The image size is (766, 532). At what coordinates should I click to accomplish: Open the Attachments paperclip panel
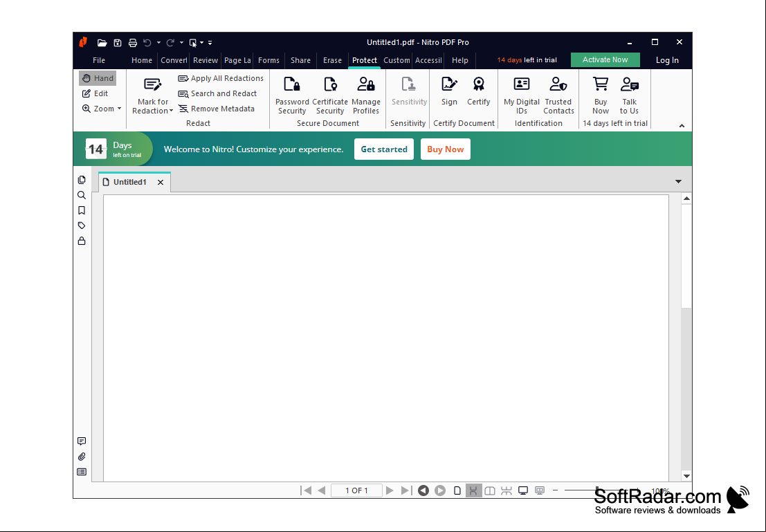[82, 457]
